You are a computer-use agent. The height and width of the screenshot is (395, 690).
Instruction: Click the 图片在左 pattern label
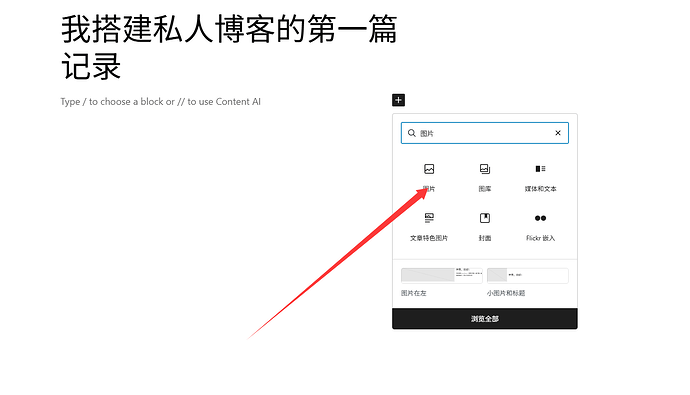coord(414,293)
